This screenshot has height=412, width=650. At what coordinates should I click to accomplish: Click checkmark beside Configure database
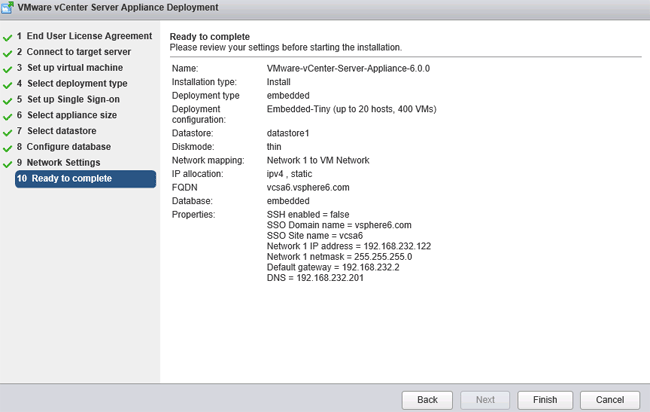click(x=7, y=149)
